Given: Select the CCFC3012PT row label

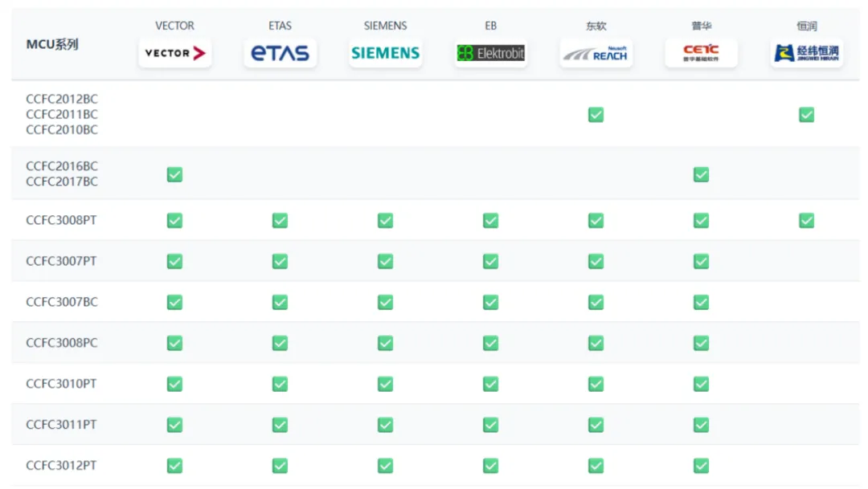Looking at the screenshot, I should click(61, 466).
